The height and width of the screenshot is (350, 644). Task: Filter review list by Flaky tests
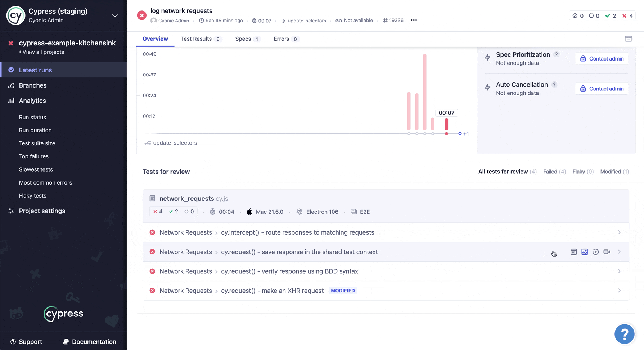[583, 172]
